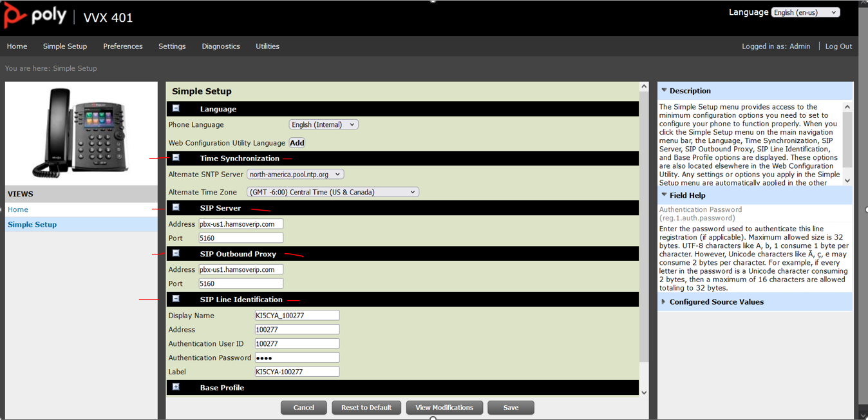Open the Alternate Time Zone dropdown
Image resolution: width=868 pixels, height=420 pixels.
point(333,192)
